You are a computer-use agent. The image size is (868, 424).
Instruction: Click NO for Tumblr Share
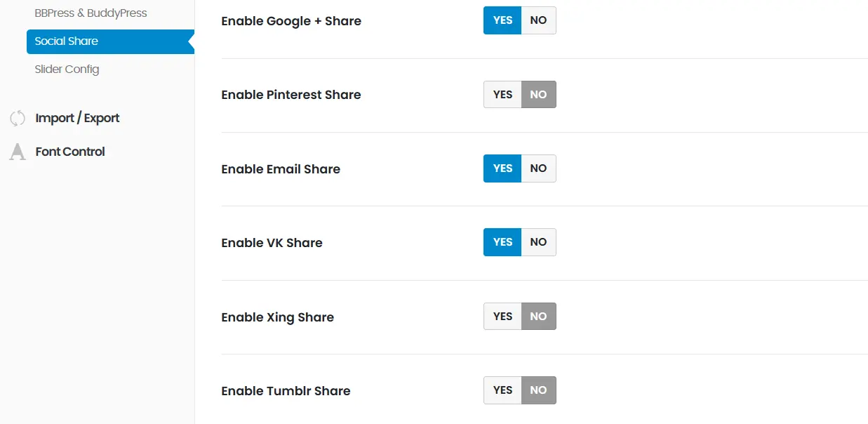538,390
